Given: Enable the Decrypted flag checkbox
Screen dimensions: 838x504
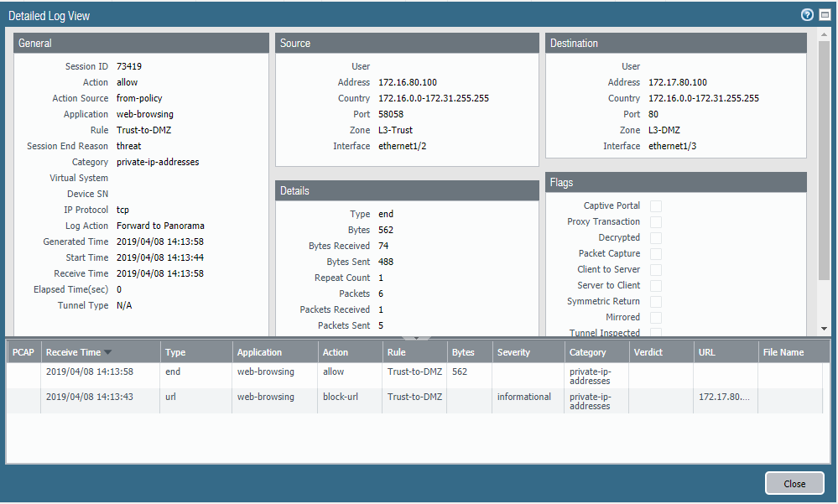Looking at the screenshot, I should pos(656,238).
